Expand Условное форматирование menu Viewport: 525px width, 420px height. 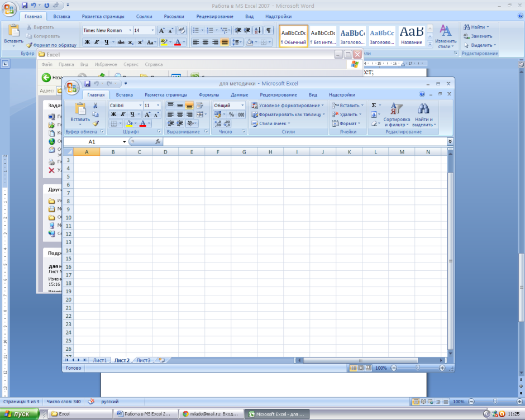(288, 106)
